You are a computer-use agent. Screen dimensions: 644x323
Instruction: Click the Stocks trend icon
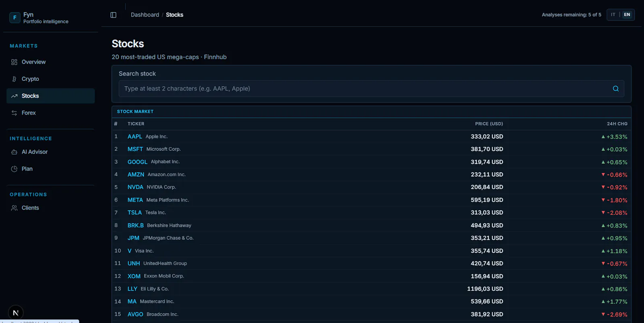coord(14,96)
